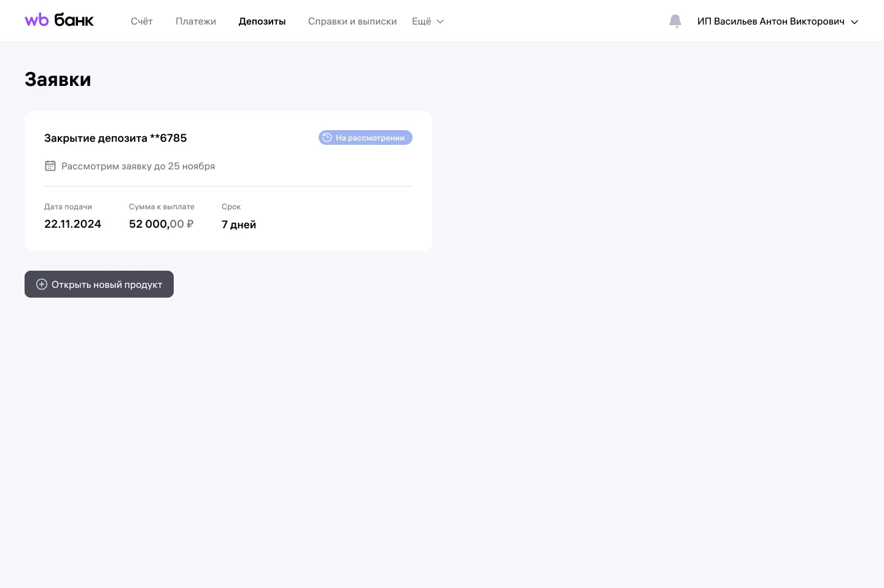Open the Закрытие депозита **6785 application

click(115, 138)
